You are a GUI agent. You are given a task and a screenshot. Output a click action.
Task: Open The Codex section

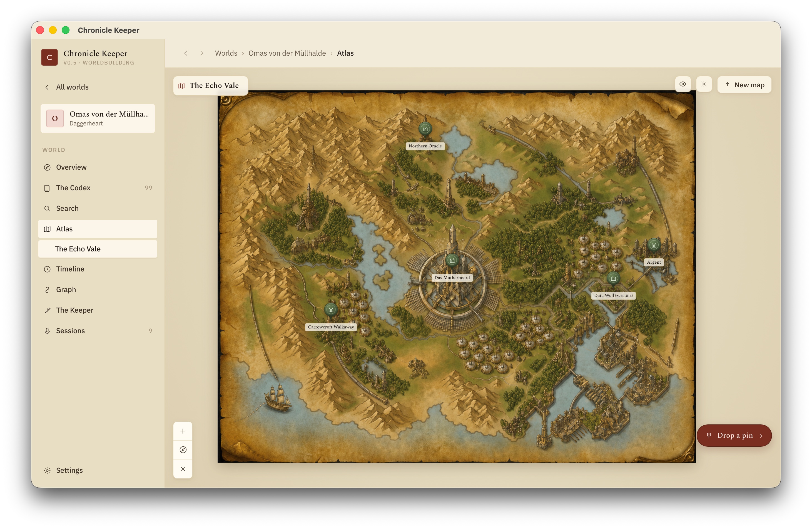coord(98,188)
